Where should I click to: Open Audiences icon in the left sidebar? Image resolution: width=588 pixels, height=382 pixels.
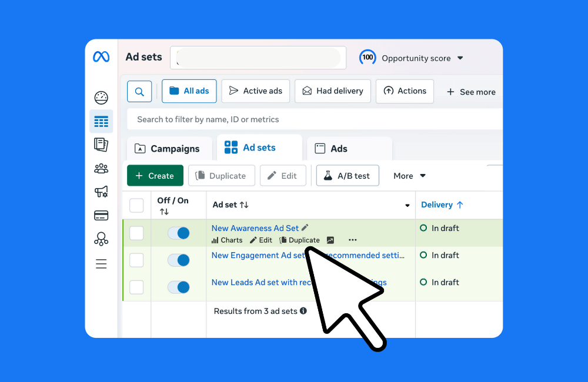101,168
